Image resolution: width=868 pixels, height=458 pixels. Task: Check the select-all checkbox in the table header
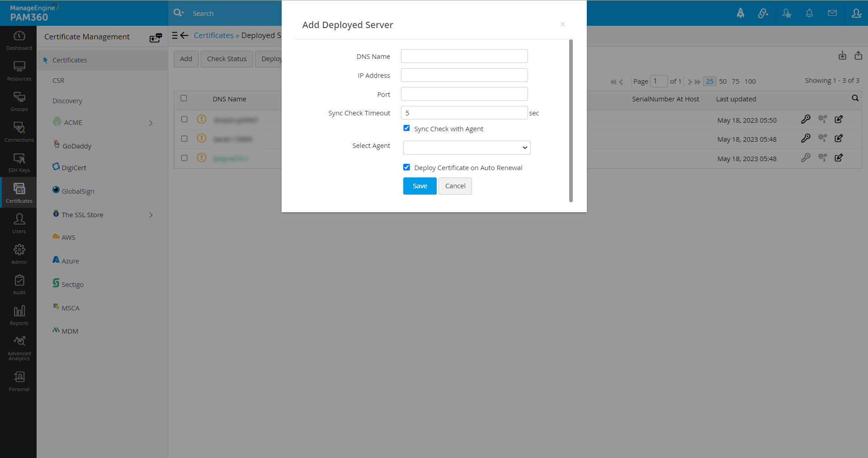point(184,98)
